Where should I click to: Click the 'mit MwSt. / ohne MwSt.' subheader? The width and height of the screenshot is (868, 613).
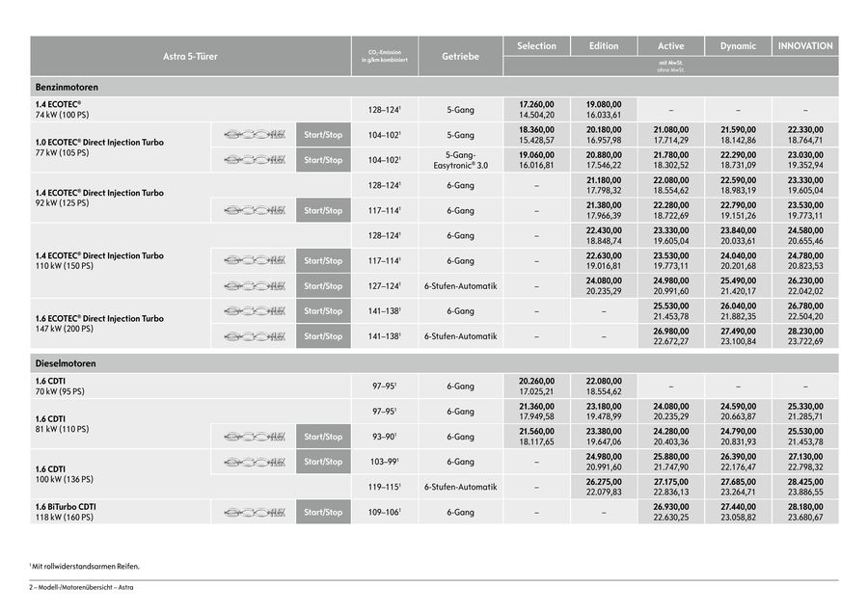click(x=671, y=67)
